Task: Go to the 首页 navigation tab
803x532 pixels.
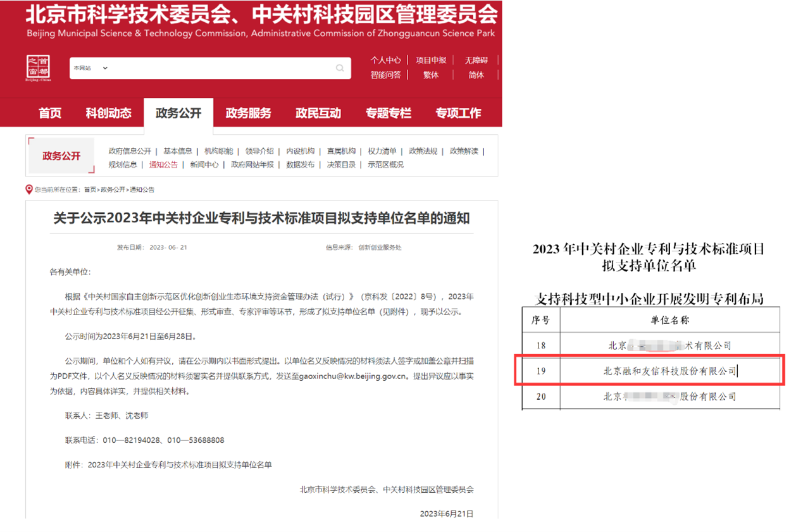Action: pyautogui.click(x=50, y=113)
